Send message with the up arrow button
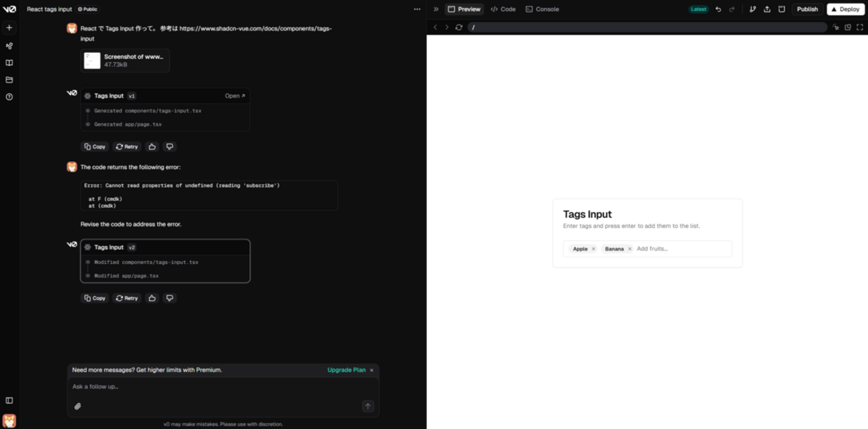Screen dimensions: 868x429 368,406
